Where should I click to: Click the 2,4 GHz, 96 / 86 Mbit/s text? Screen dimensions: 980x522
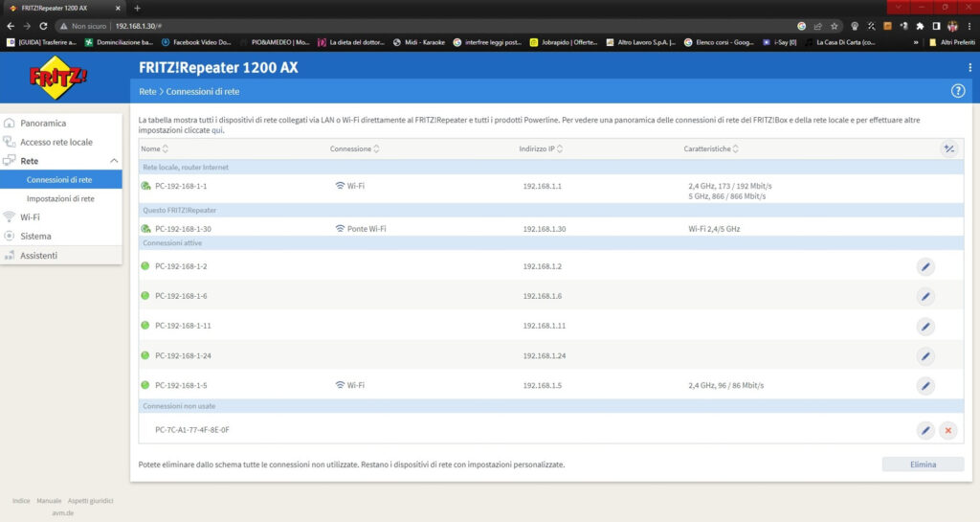(x=726, y=386)
